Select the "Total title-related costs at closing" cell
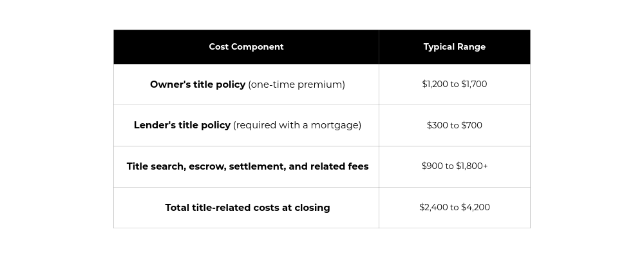Screen dimensions: 644x258 [x=247, y=208]
